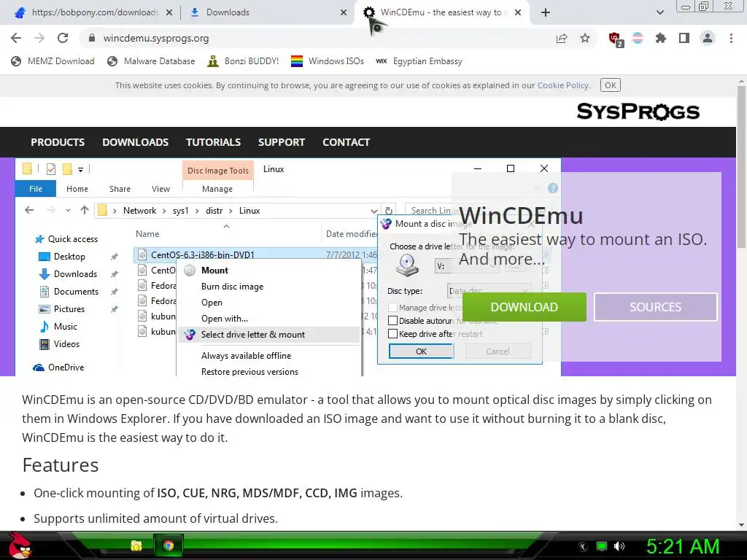Open the drive letter V: combo box
The image size is (747, 560).
pos(466,265)
